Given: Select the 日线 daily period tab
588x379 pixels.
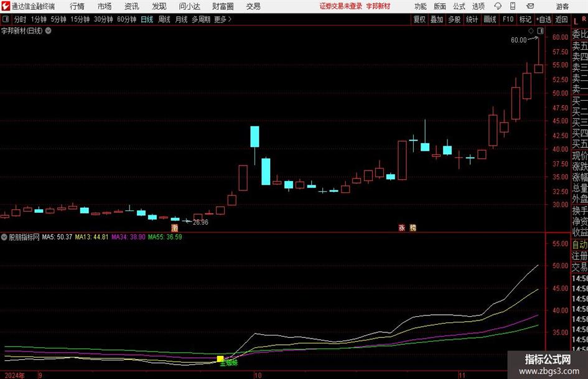Looking at the screenshot, I should [147, 19].
